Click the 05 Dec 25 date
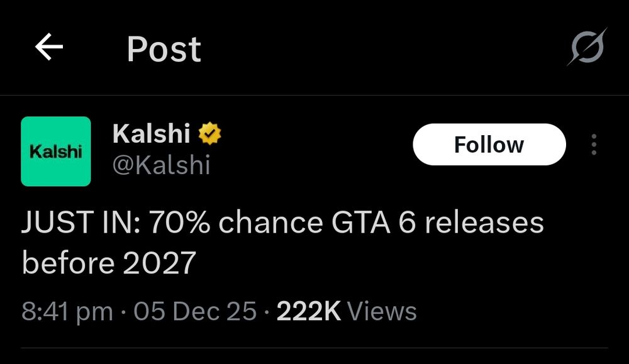The image size is (629, 364). [x=195, y=311]
